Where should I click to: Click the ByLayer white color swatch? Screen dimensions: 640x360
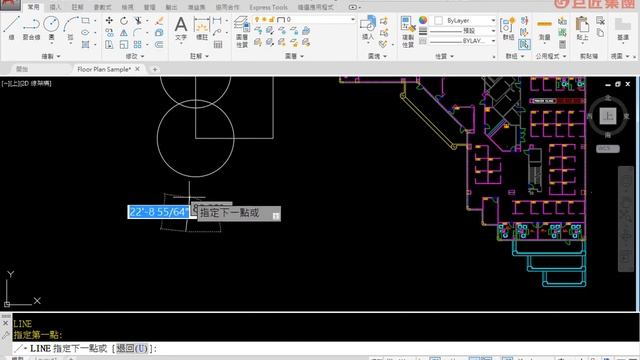tap(439, 20)
